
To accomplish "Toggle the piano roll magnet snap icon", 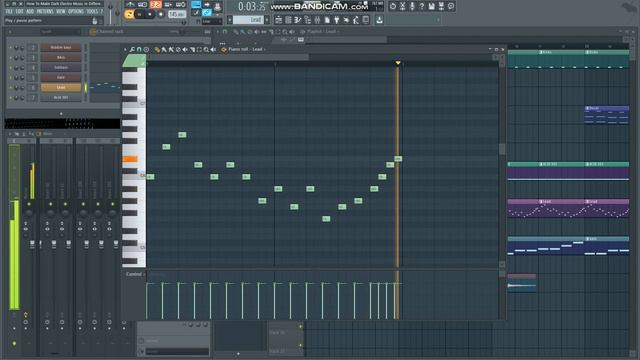I will (139, 49).
